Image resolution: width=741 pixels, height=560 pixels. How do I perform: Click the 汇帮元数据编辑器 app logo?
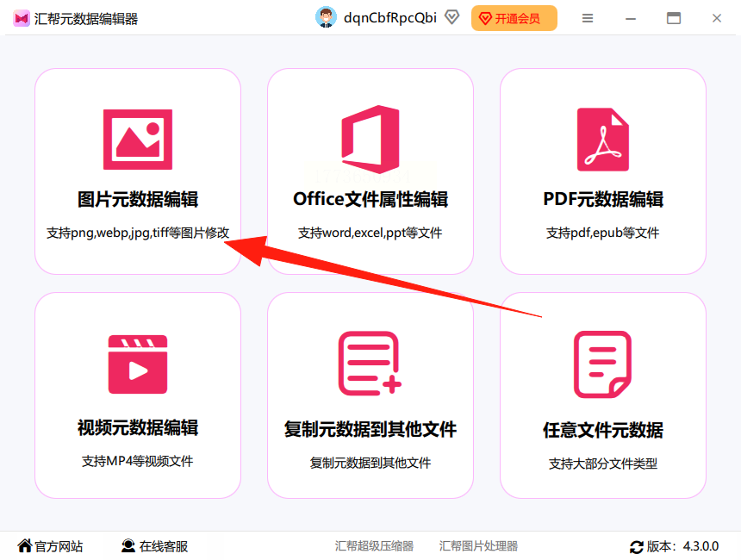[x=22, y=18]
